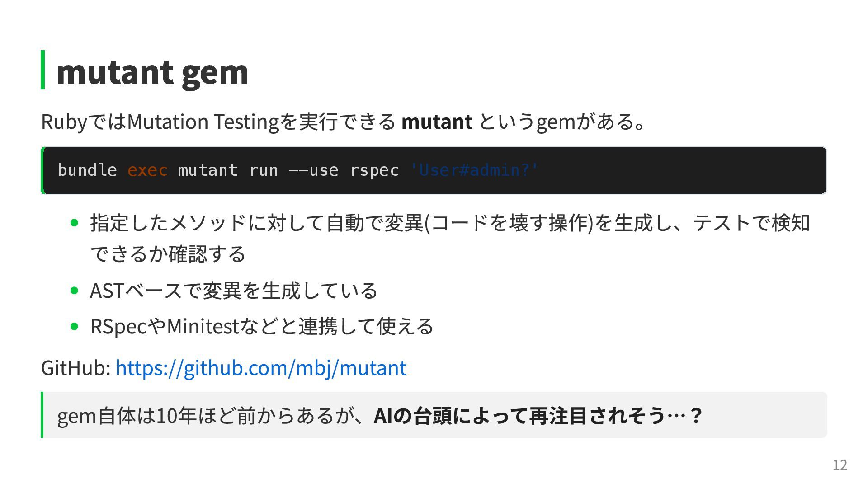The image size is (868, 488).
Task: Click the green bullet before "指定したメソッド"
Action: 75,223
